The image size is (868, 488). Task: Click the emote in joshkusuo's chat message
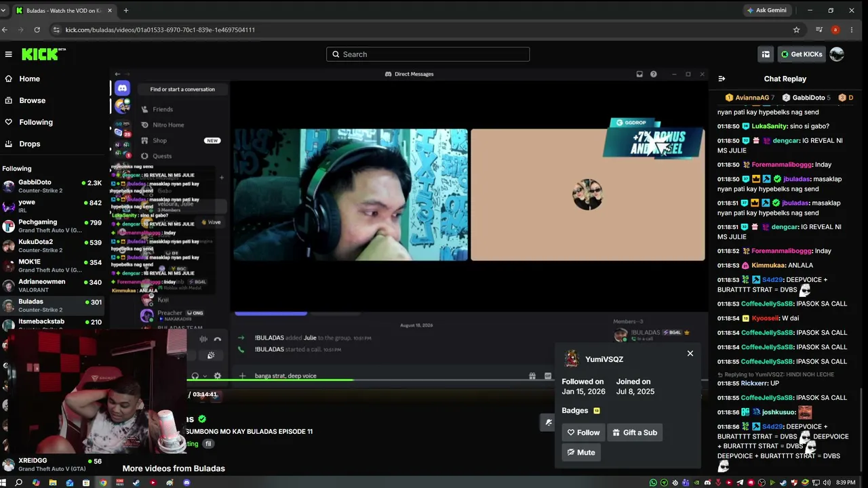[805, 412]
